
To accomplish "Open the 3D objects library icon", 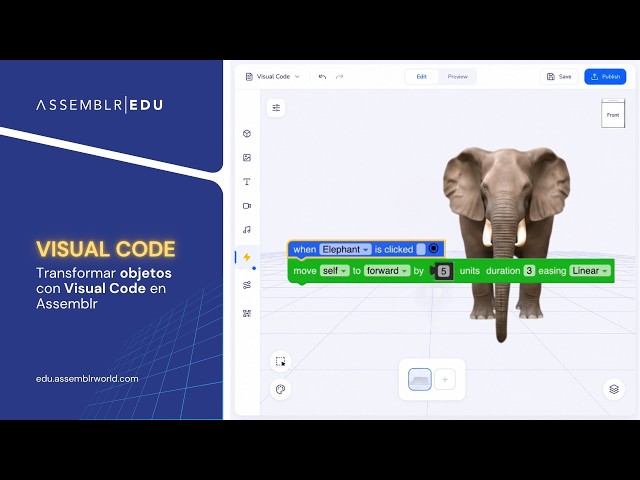I will (x=247, y=134).
